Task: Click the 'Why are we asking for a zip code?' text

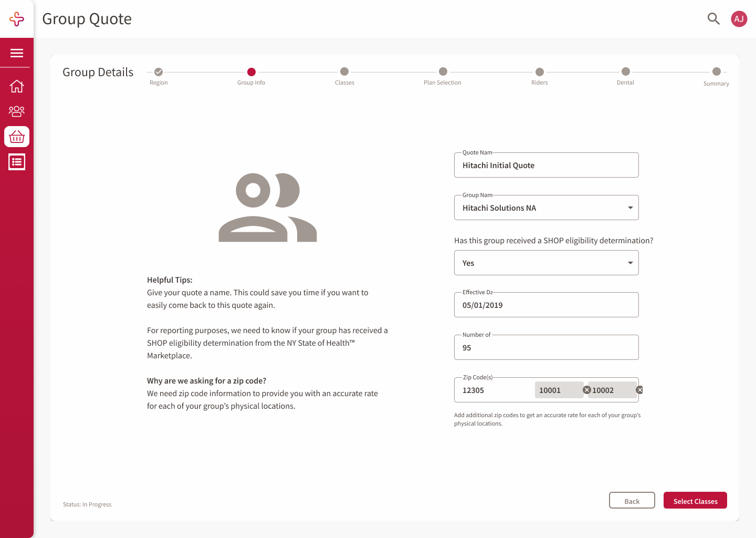Action: (x=207, y=381)
